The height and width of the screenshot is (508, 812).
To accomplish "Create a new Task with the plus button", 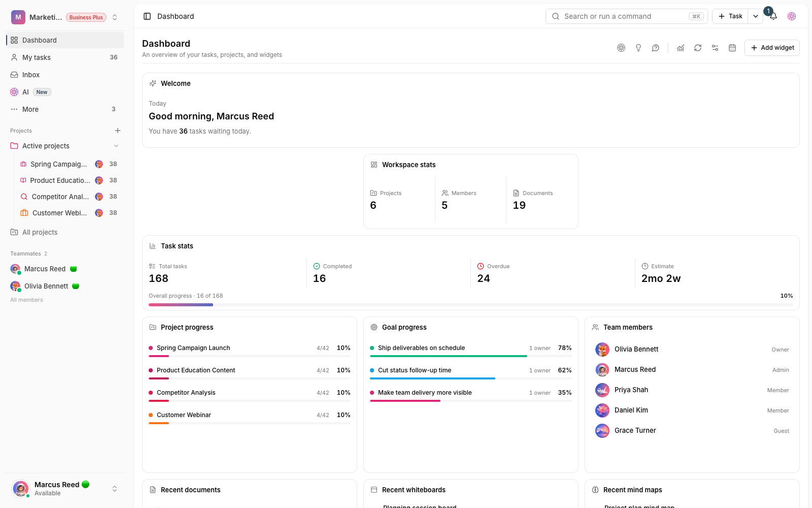I will tap(730, 16).
